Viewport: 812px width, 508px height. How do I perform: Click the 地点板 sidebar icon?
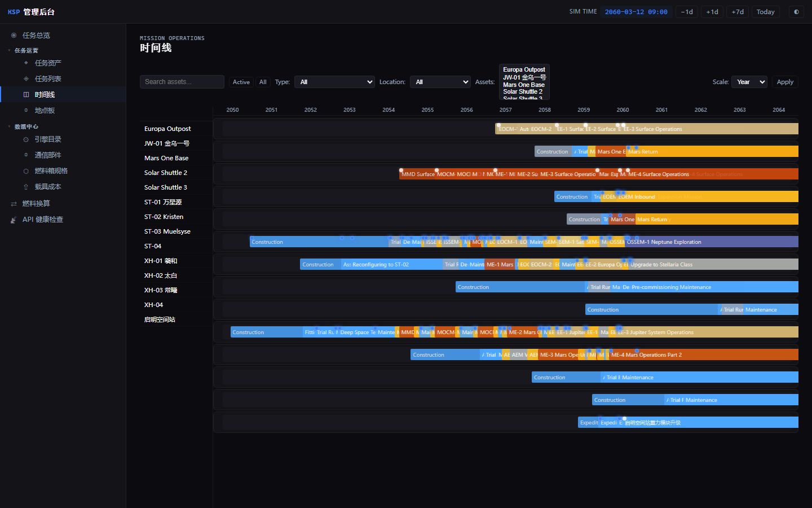(26, 110)
